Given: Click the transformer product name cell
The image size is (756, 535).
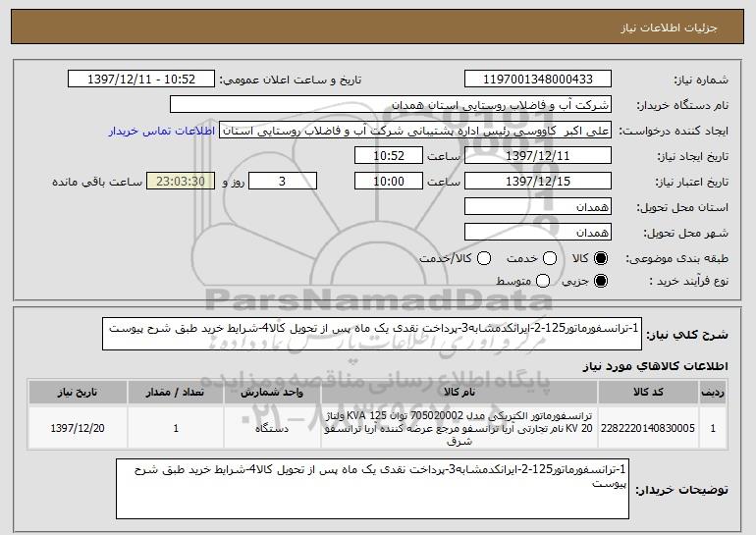Looking at the screenshot, I should click(459, 428).
